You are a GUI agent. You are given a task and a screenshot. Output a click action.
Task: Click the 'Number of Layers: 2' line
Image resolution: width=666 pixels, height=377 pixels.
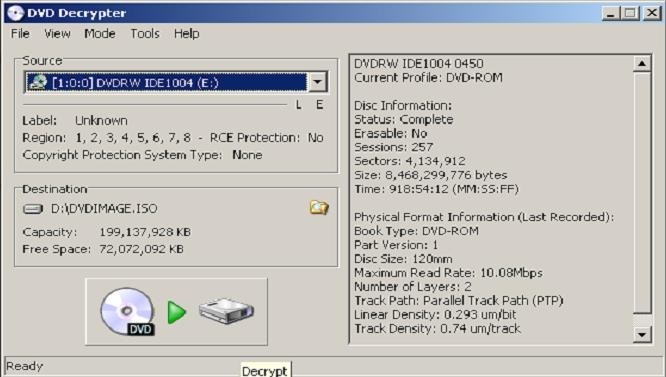413,287
